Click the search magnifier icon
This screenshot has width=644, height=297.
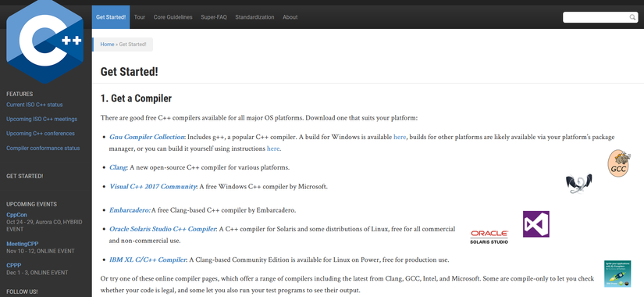[x=632, y=17]
